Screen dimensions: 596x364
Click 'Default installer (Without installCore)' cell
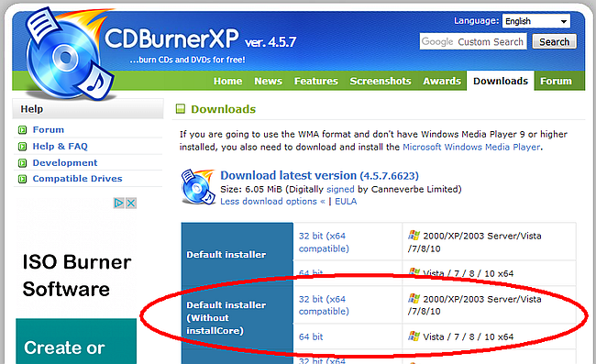[x=237, y=317]
